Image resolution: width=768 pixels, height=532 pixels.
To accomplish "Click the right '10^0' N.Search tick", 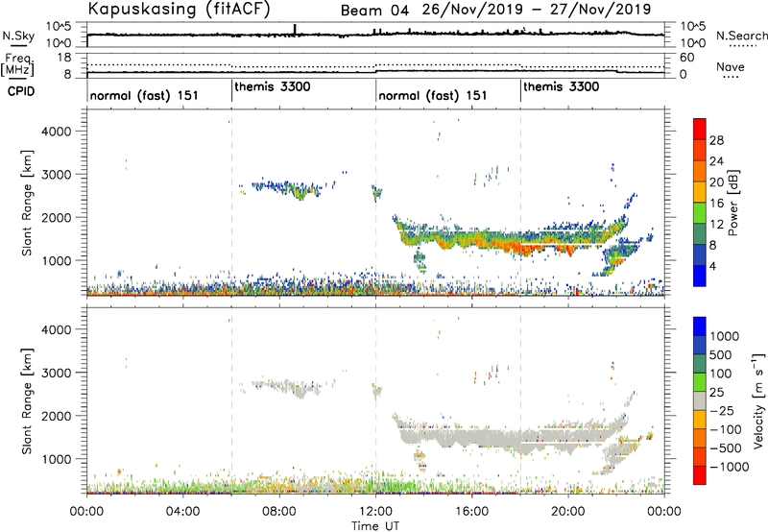I will pos(693,43).
